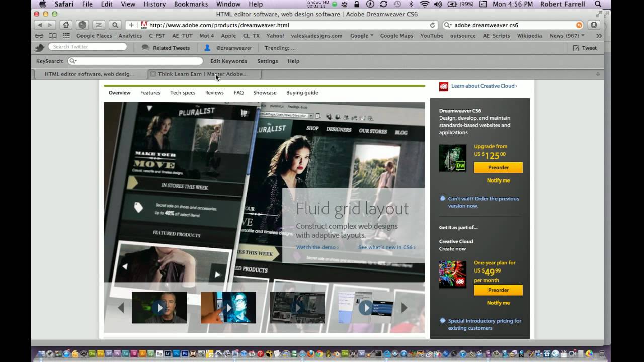Click the Safari forward arrow button
This screenshot has height=362, width=644.
(50, 25)
